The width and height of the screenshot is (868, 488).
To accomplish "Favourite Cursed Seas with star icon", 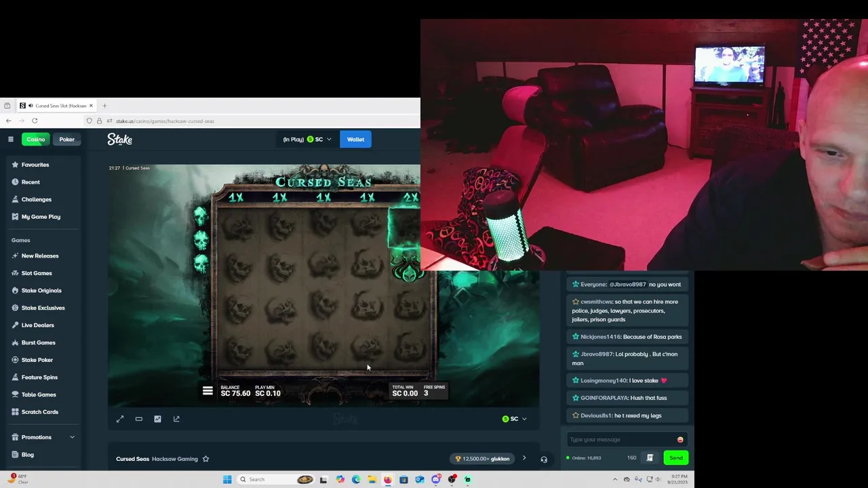I will (205, 459).
